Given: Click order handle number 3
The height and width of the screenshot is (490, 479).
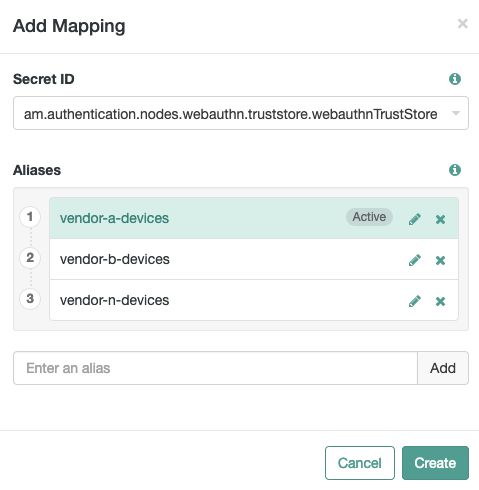Looking at the screenshot, I should (30, 299).
